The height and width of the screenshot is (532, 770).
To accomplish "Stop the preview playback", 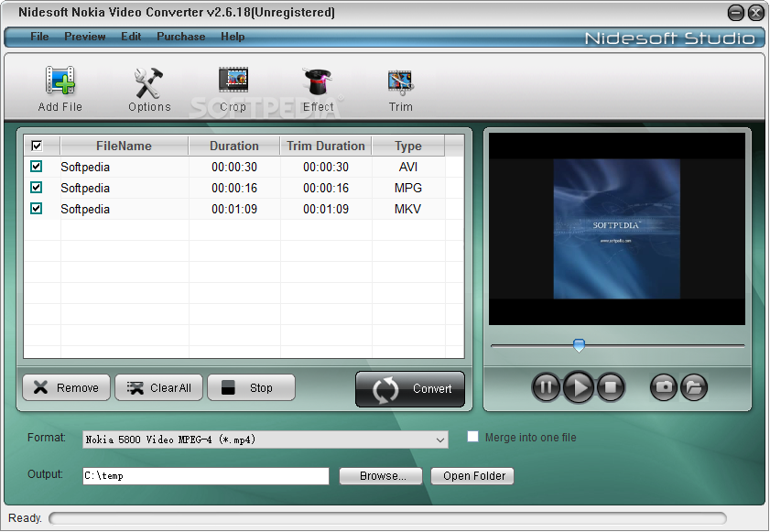I will tap(611, 387).
